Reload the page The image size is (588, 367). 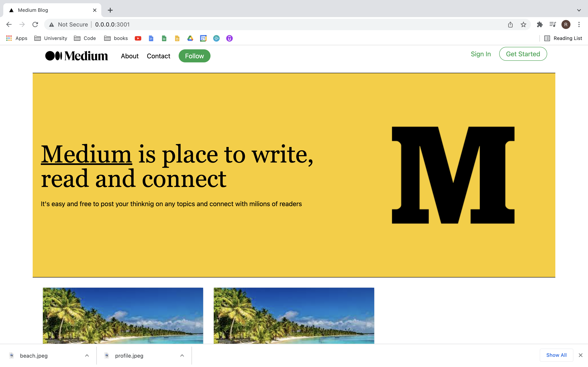click(35, 24)
